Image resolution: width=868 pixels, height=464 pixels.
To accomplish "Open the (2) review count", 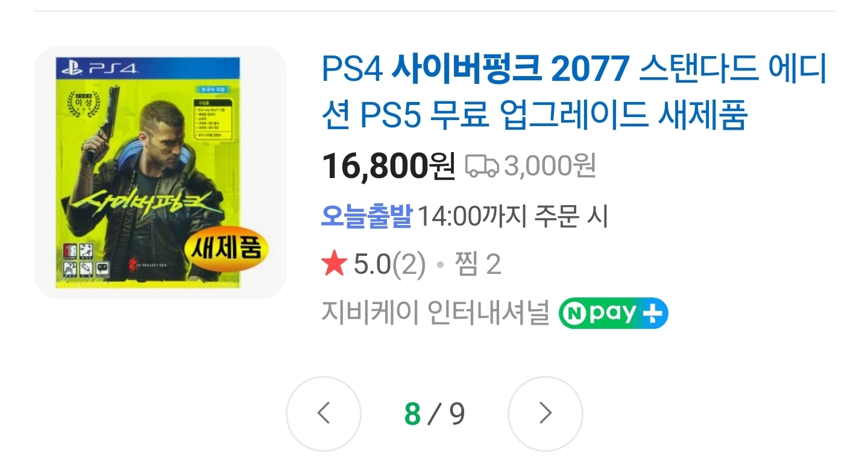I will 409,264.
